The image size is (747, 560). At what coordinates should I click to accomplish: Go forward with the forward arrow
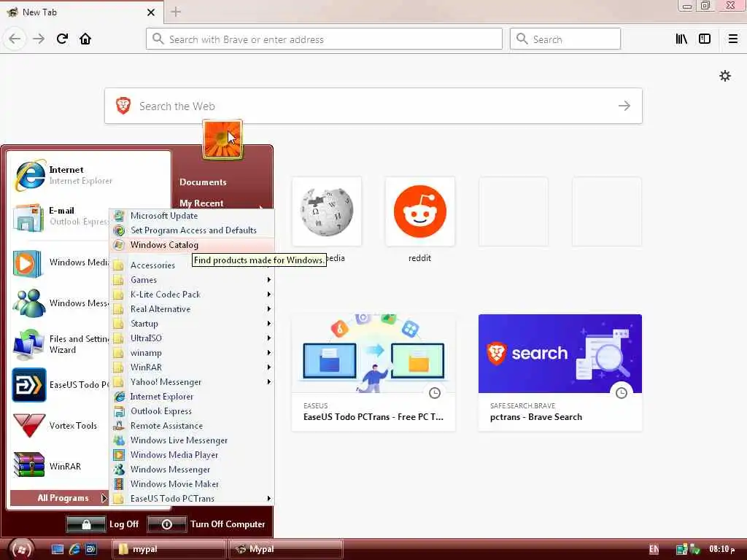pos(39,39)
